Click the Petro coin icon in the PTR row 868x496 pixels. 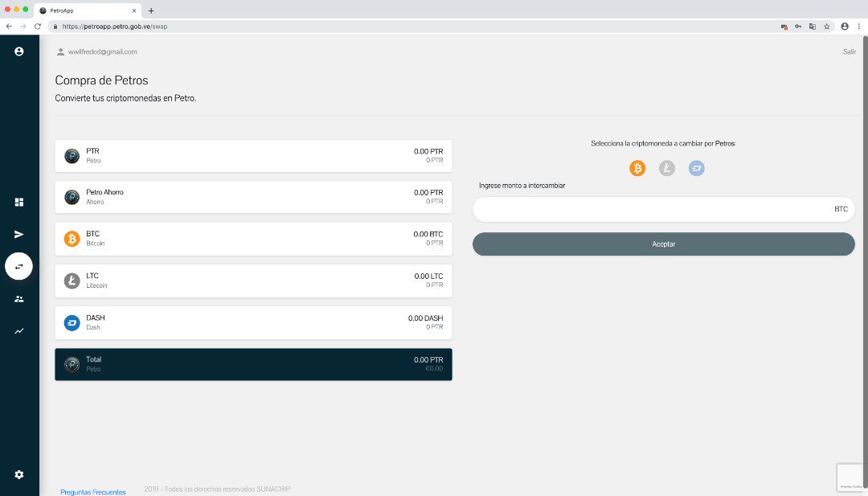point(72,156)
